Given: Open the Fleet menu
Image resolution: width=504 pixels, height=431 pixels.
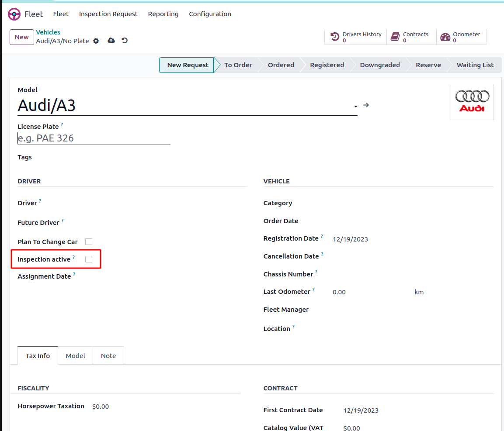Looking at the screenshot, I should (x=61, y=14).
